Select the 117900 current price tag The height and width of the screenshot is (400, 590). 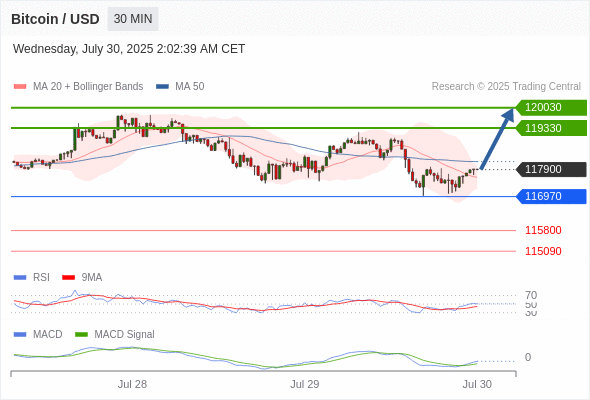[551, 169]
